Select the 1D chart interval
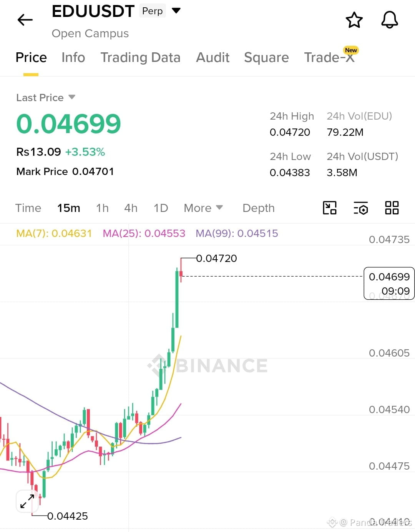Screen dimensions: 415x532 161,208
